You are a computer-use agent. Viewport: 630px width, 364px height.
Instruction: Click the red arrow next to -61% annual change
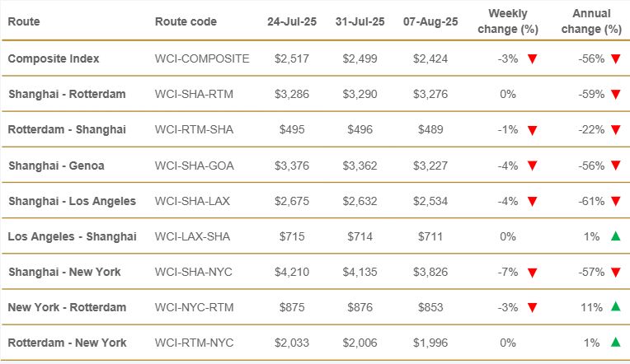point(615,201)
